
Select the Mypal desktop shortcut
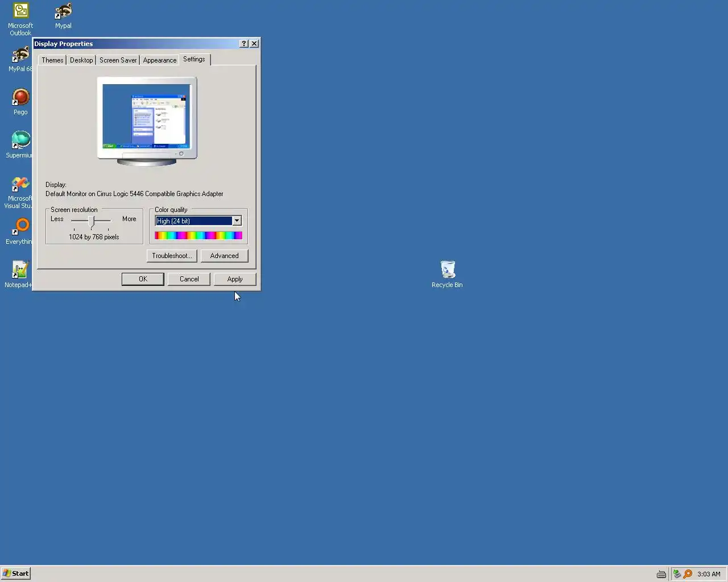coord(63,16)
